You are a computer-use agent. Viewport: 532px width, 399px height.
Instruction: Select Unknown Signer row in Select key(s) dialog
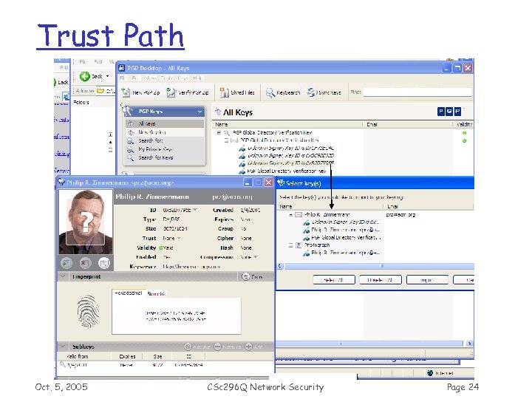point(342,222)
